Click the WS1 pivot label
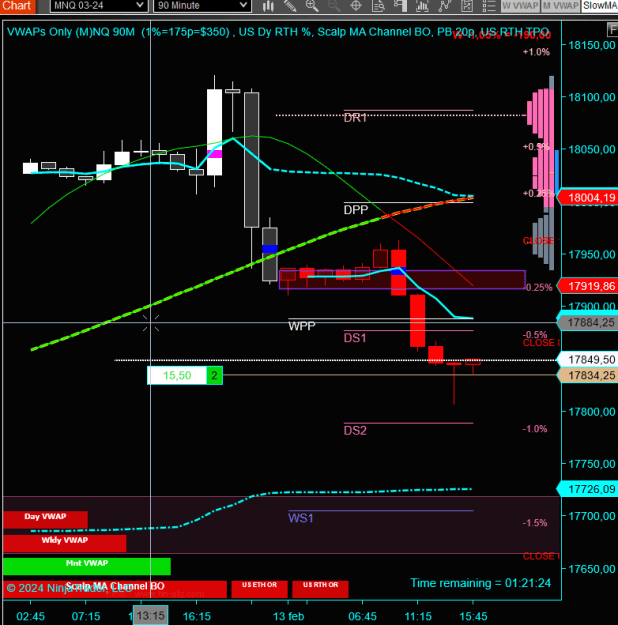This screenshot has height=625, width=618. coord(301,518)
